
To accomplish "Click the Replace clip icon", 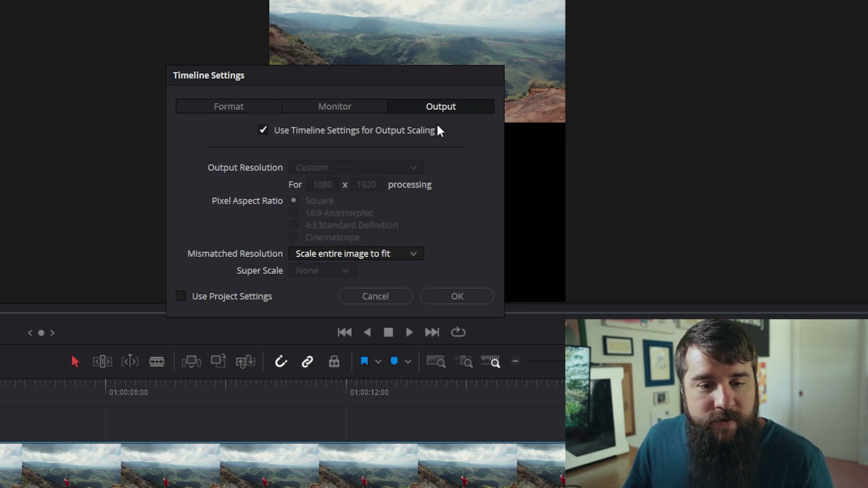I will click(245, 361).
